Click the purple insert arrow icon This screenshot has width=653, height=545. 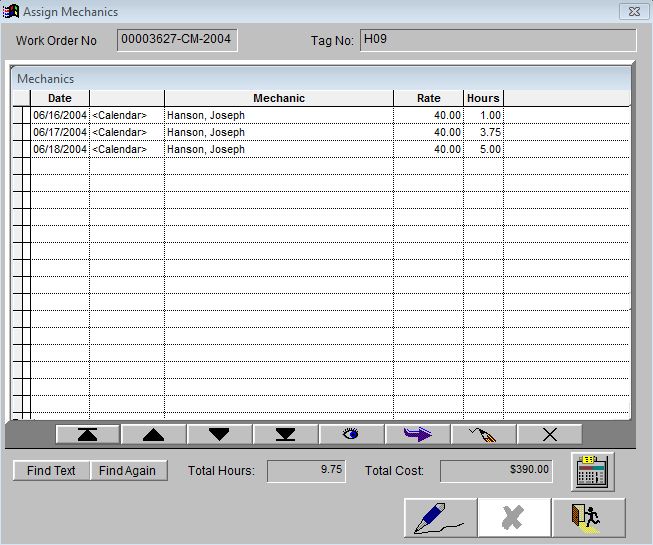pos(417,434)
